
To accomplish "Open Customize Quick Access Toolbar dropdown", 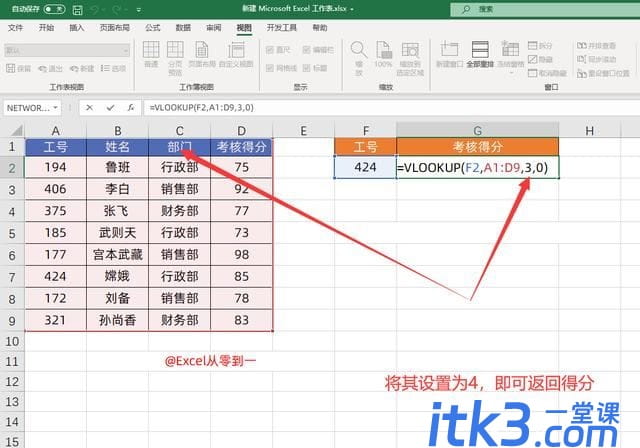I will coord(139,10).
